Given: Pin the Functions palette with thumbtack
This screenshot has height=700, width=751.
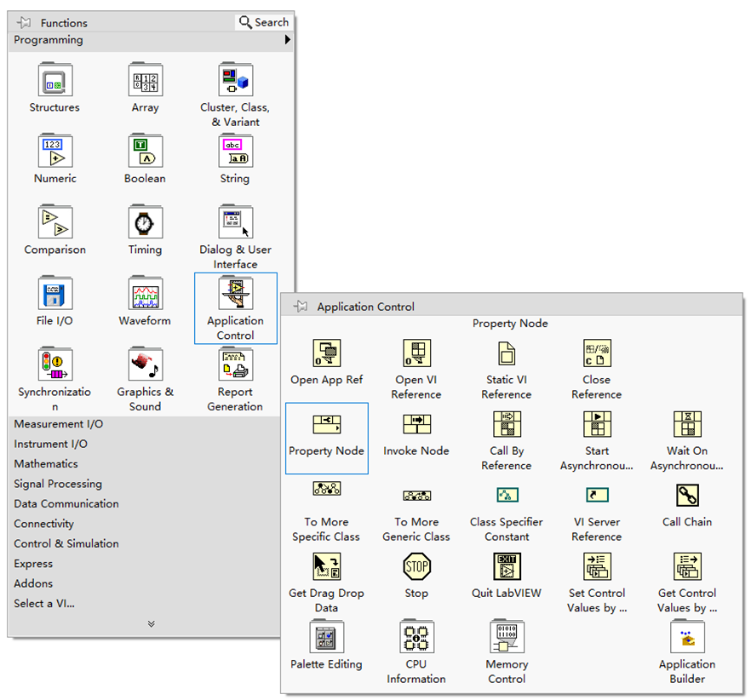Looking at the screenshot, I should [24, 22].
